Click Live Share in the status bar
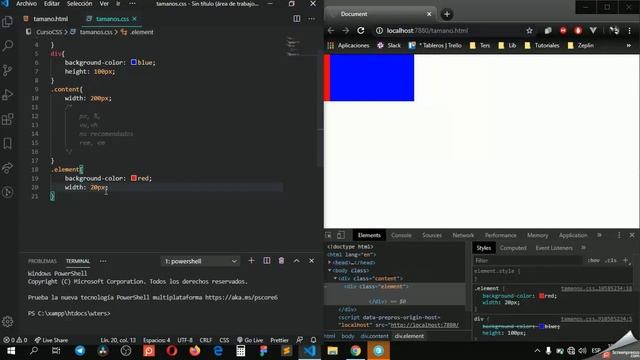 51,340
